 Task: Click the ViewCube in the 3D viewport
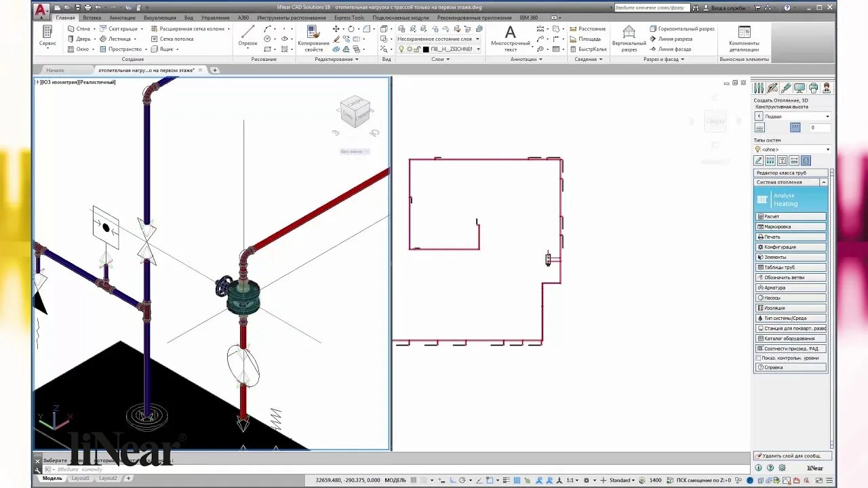[355, 112]
